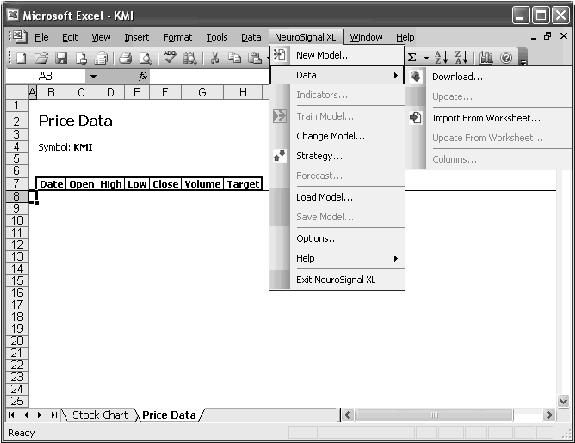Open the File menu
Viewport: 575px width, 443px height.
[x=41, y=37]
